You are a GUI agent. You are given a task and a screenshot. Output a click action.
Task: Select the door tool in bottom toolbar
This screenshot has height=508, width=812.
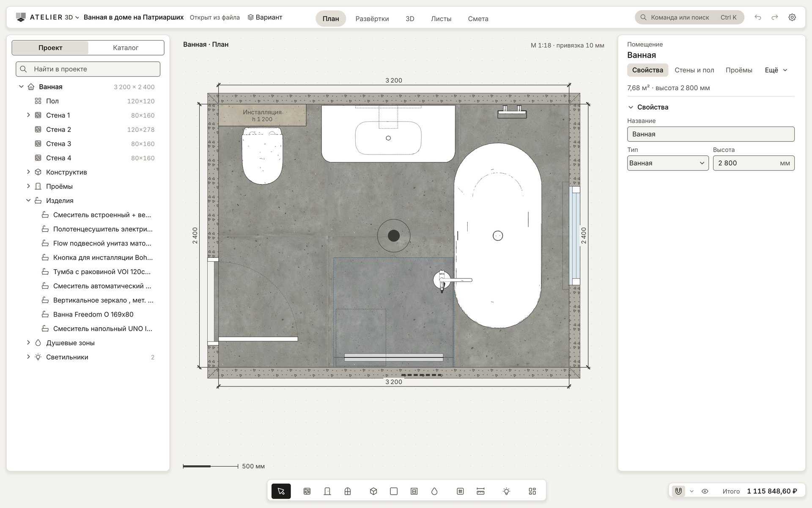[327, 491]
